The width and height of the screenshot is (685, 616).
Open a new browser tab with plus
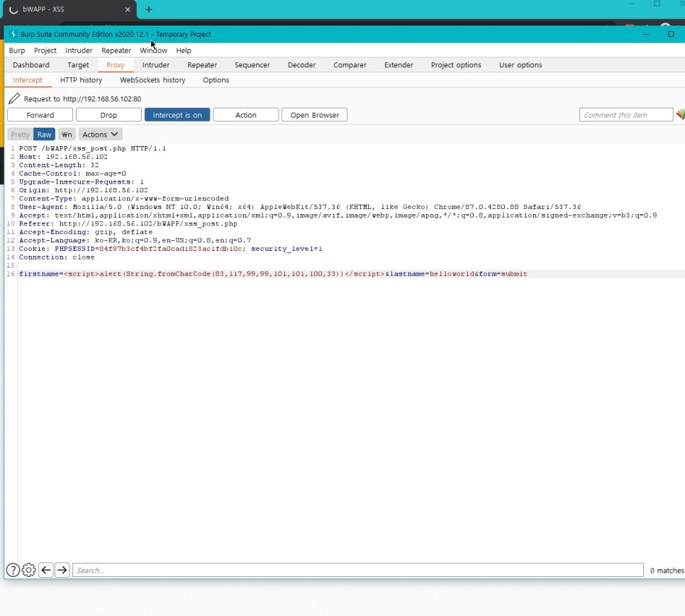pyautogui.click(x=148, y=9)
